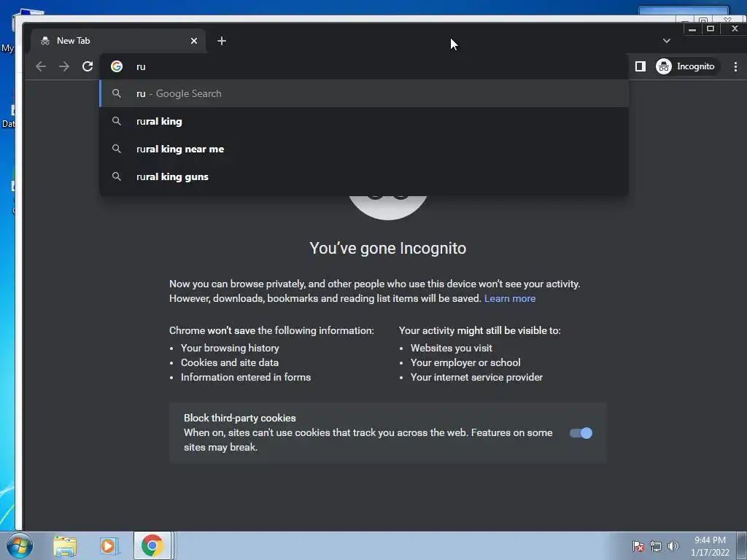This screenshot has height=560, width=747.
Task: Select the 'ru - Google Search' suggestion
Action: [364, 94]
